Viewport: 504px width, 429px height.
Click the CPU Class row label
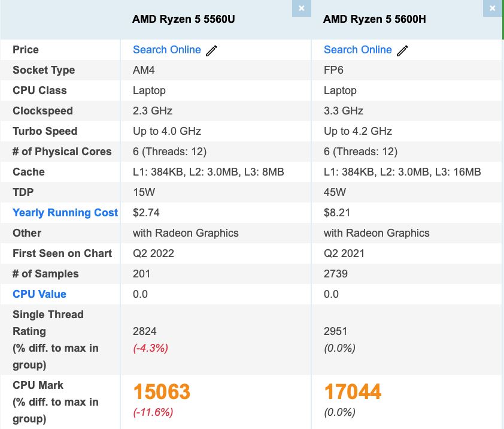click(x=40, y=90)
